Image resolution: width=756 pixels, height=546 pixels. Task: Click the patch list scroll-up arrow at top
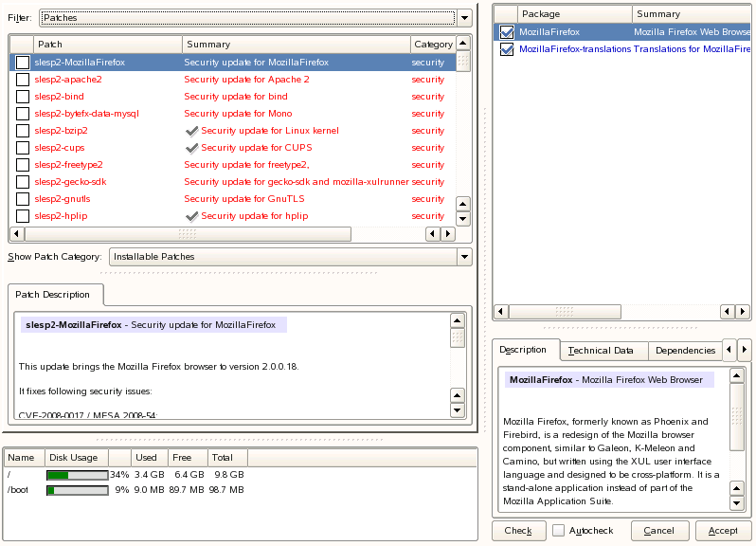[463, 44]
